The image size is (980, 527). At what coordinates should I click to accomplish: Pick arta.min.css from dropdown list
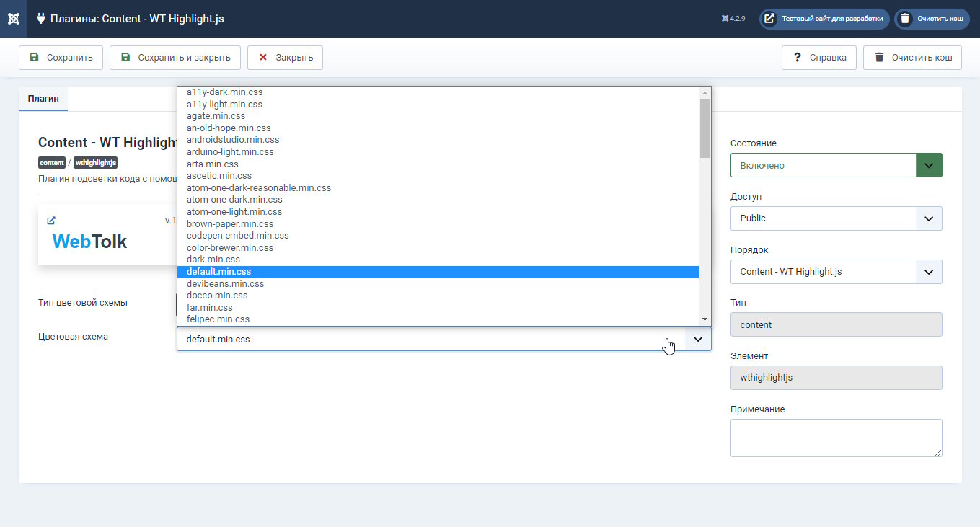click(438, 164)
